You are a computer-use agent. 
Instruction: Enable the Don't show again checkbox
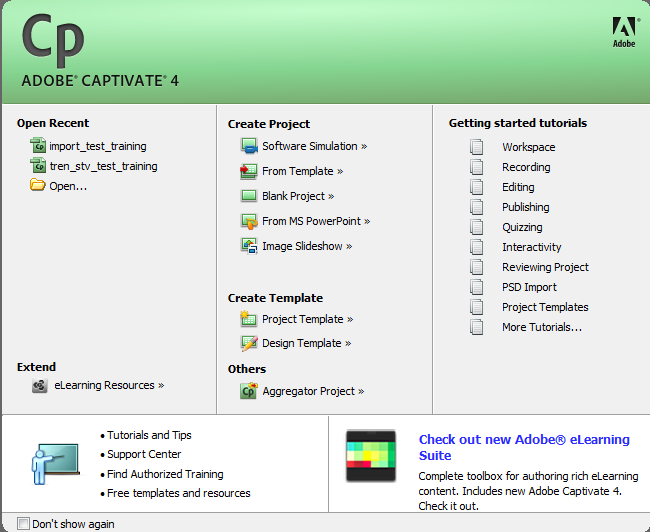23,523
